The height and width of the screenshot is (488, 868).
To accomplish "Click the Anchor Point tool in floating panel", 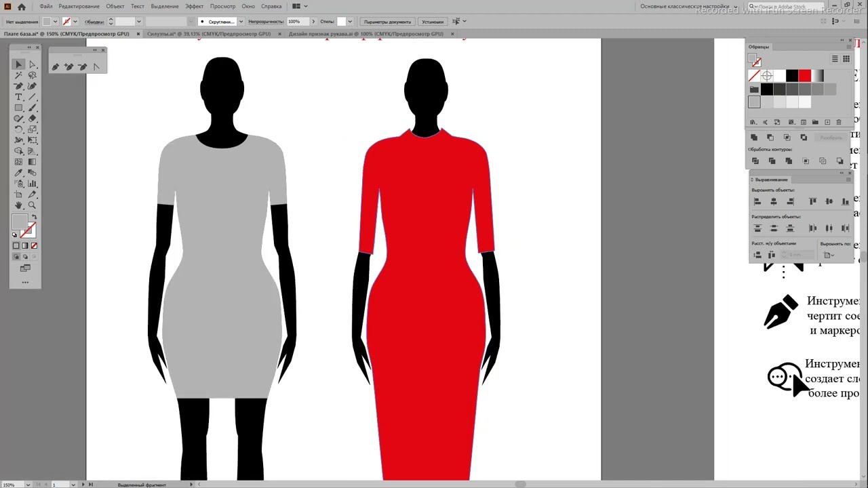I will (96, 66).
